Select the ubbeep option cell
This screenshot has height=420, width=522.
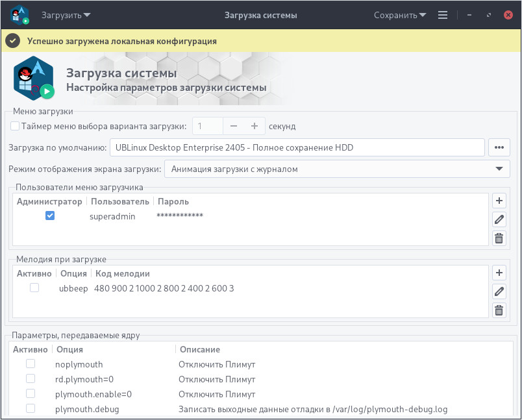coord(73,288)
